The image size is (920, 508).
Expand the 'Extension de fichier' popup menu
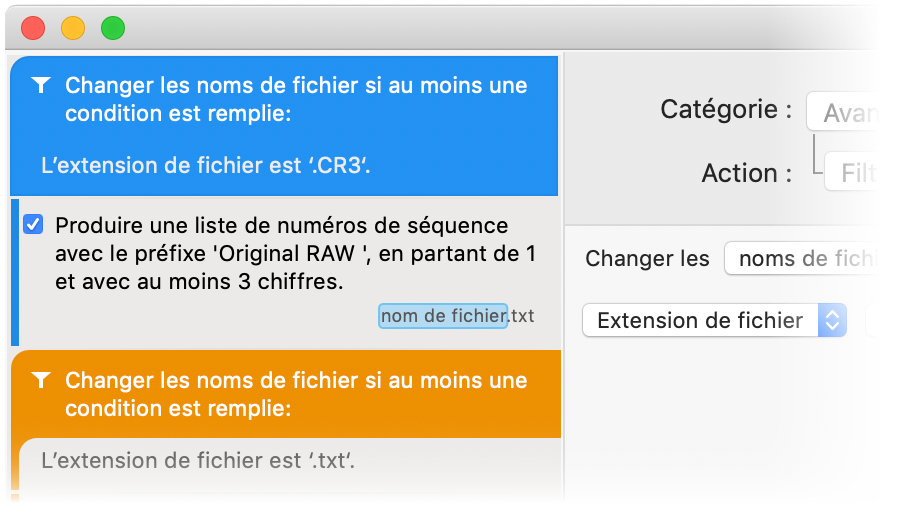[832, 320]
